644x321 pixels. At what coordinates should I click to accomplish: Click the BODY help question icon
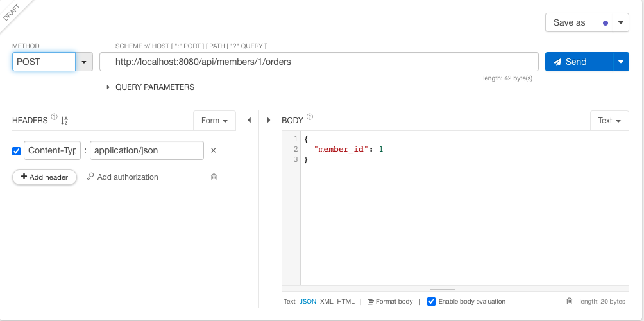310,117
